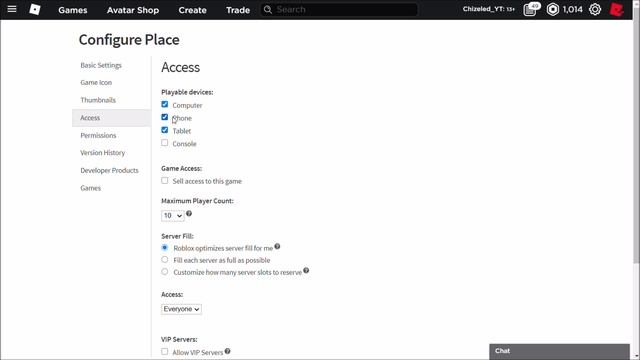Select Roblox optimizes server fill for me
This screenshot has width=640, height=360.
click(x=164, y=247)
